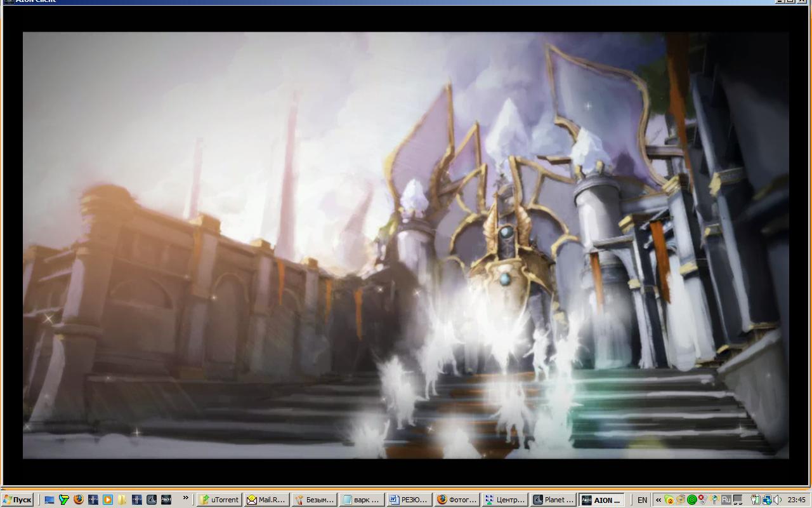Open the EN language indicator
The height and width of the screenshot is (508, 812).
point(642,500)
